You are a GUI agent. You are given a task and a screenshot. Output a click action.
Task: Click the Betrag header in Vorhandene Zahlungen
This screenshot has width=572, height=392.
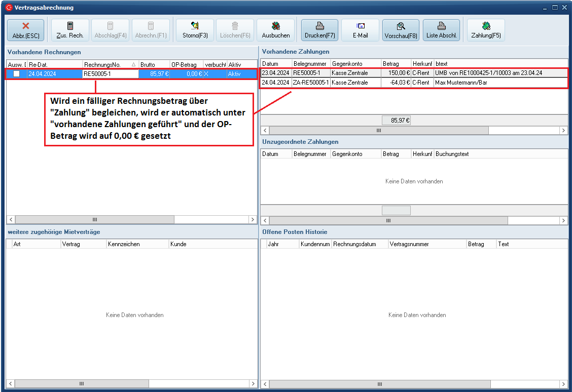[x=396, y=64]
